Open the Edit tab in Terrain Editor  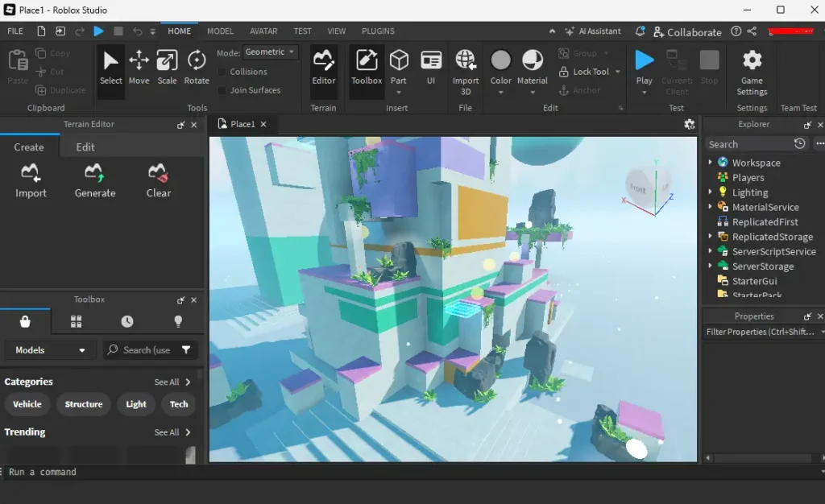click(85, 147)
